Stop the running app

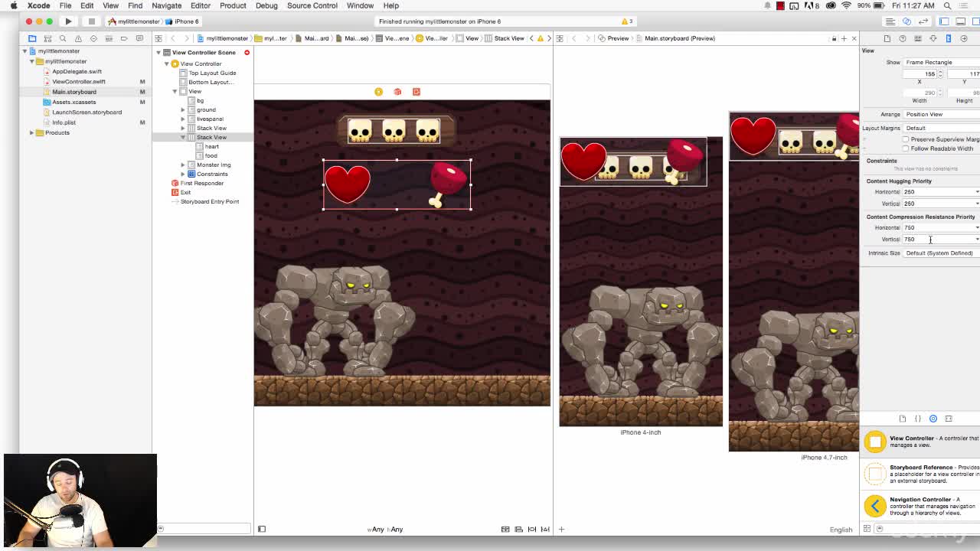[91, 21]
